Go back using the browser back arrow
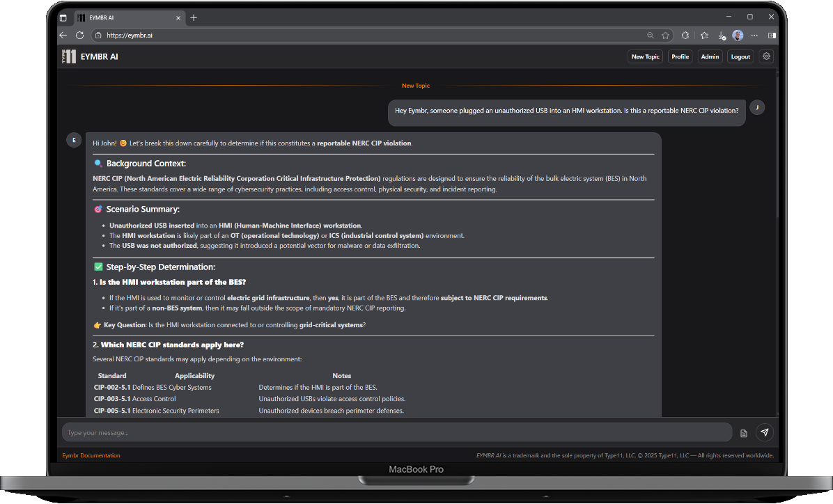 coord(63,36)
